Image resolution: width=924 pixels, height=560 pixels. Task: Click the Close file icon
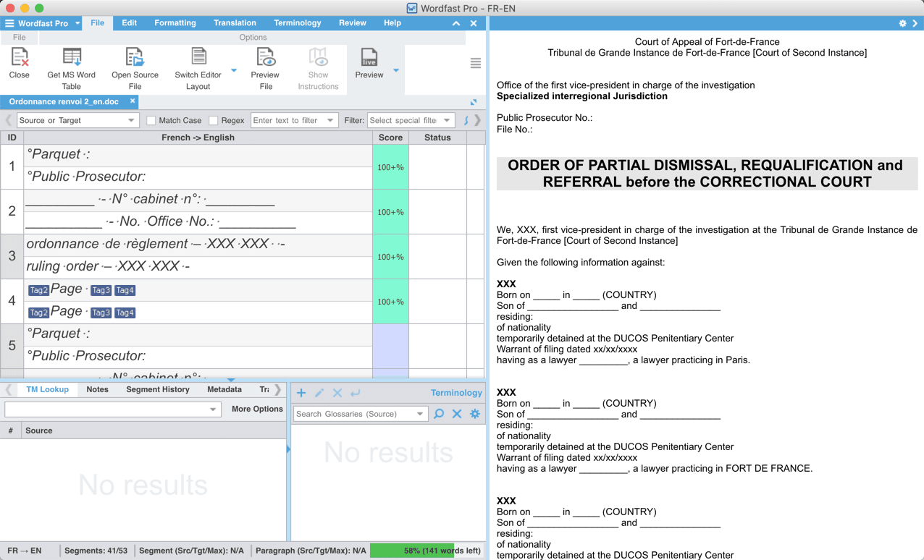click(x=20, y=58)
